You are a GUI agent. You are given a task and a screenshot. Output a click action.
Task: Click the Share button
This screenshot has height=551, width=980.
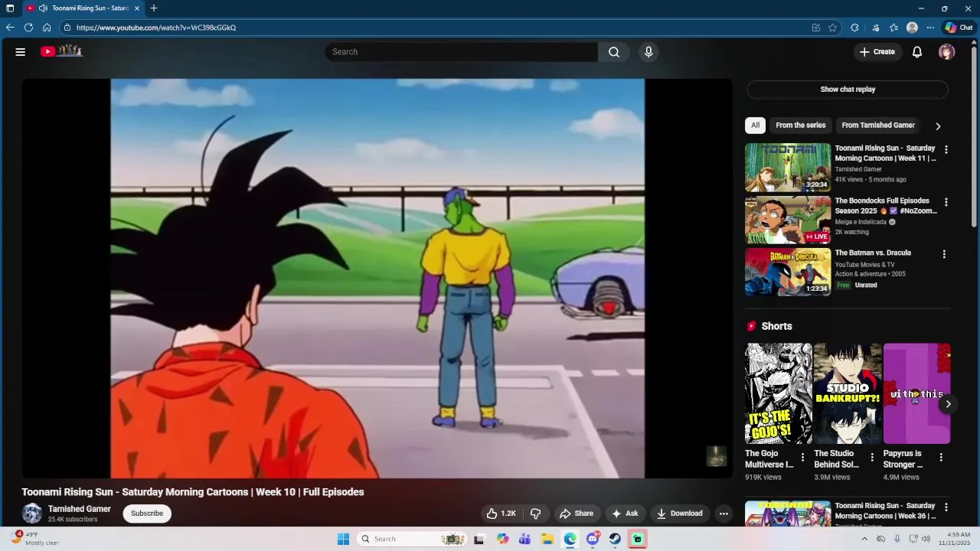pyautogui.click(x=576, y=514)
